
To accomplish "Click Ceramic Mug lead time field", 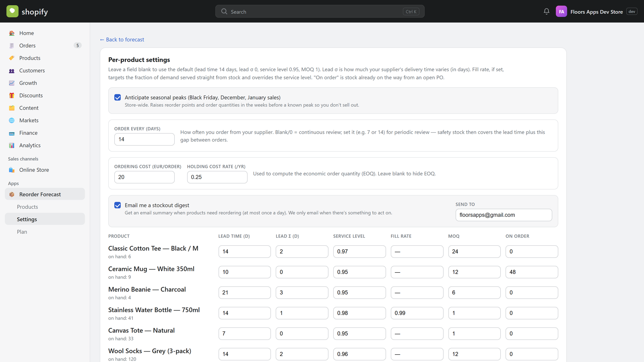I will point(245,272).
